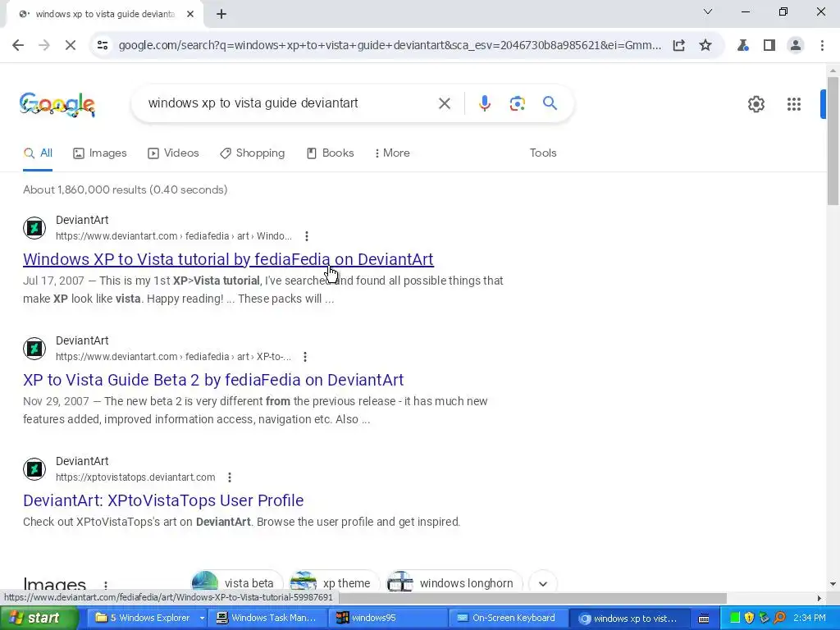Image resolution: width=840 pixels, height=630 pixels.
Task: Click the Chrome address bar URL
Action: [390, 46]
